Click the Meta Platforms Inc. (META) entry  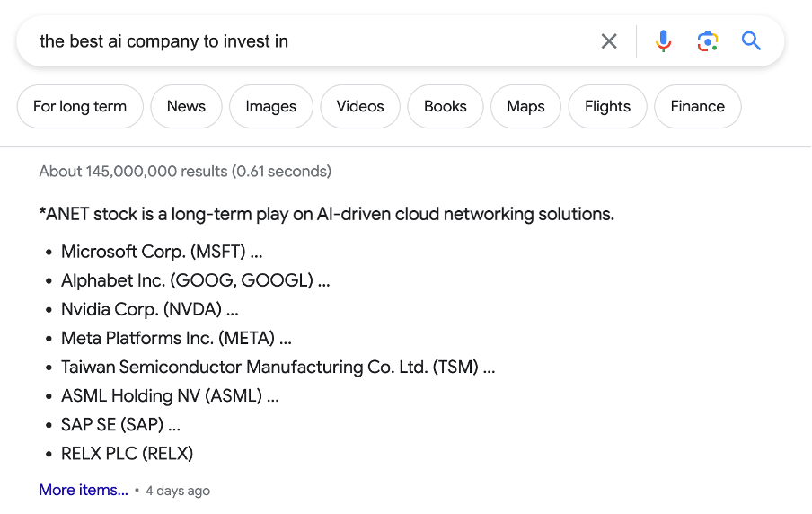pos(176,339)
